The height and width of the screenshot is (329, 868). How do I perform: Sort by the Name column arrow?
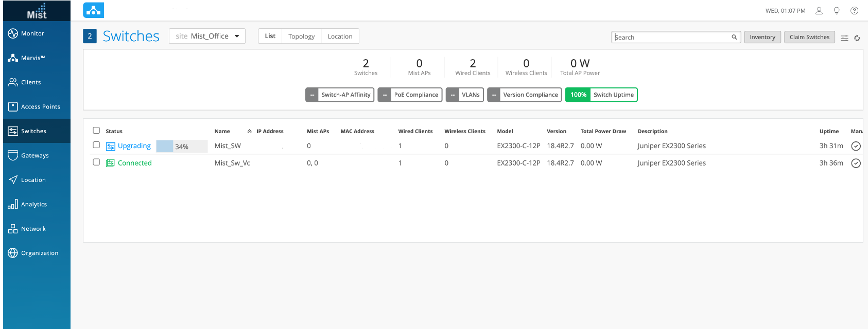249,132
